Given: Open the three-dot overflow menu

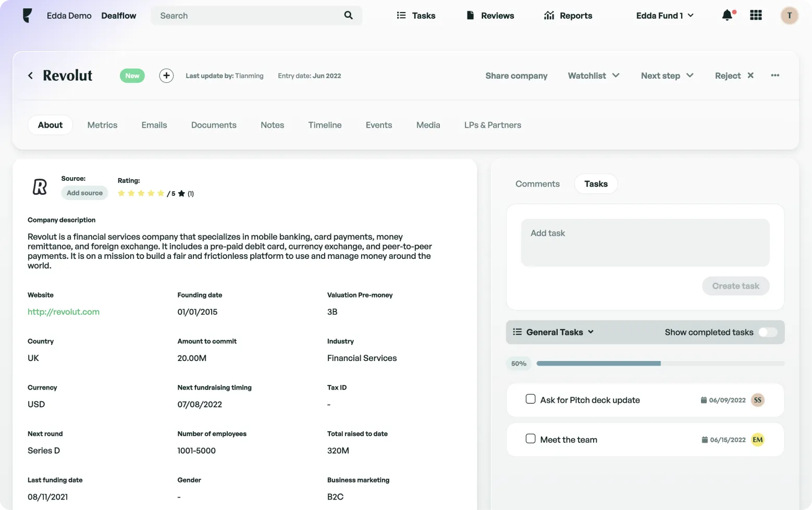Looking at the screenshot, I should tap(775, 76).
